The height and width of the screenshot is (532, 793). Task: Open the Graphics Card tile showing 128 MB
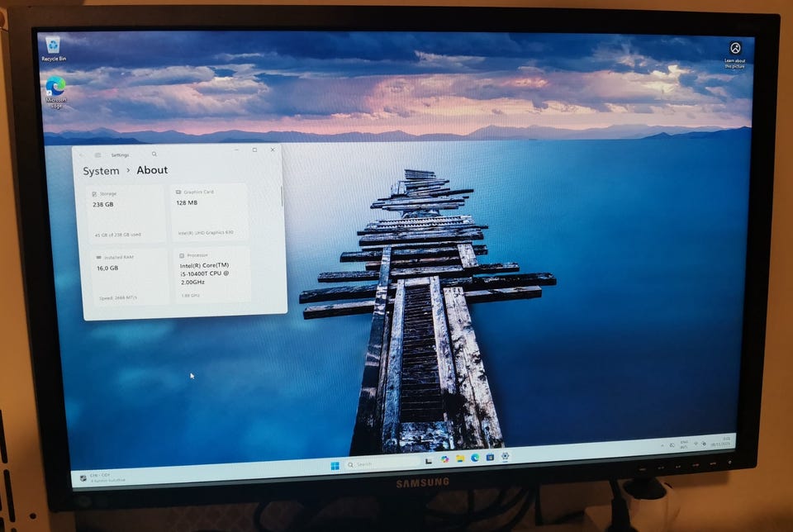pos(209,211)
